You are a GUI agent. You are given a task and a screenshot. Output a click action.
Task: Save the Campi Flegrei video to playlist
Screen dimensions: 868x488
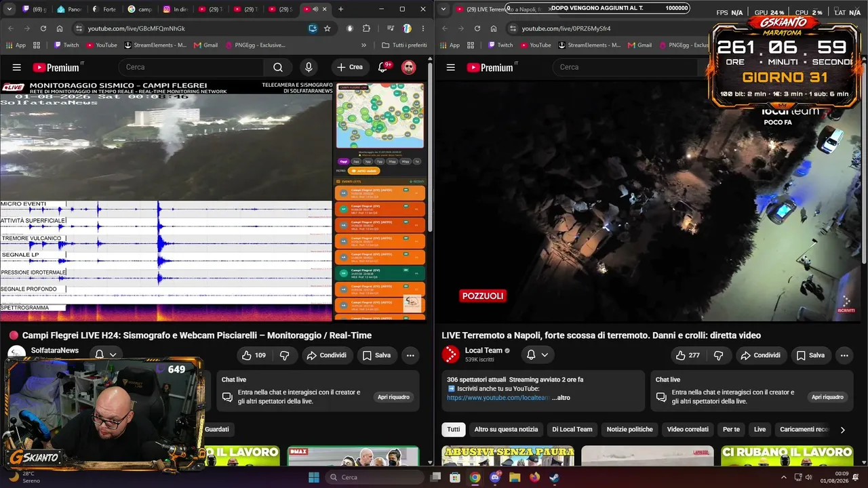point(376,355)
